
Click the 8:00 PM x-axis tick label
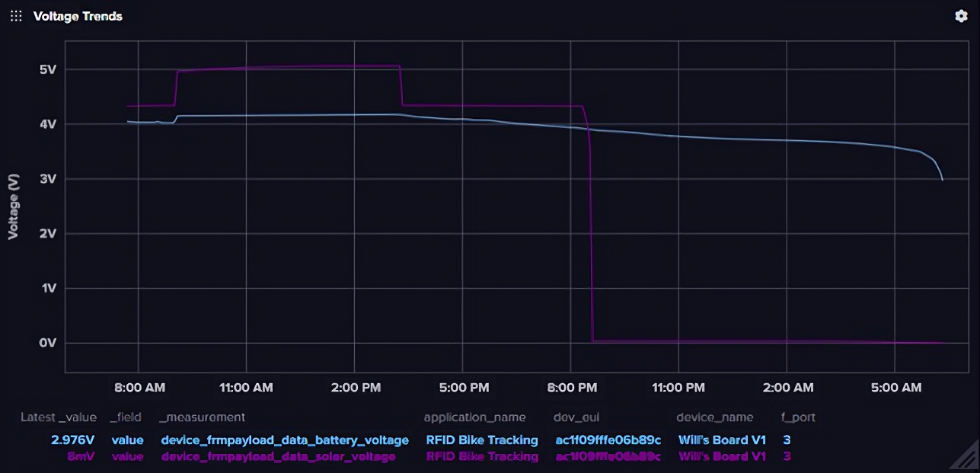(572, 388)
